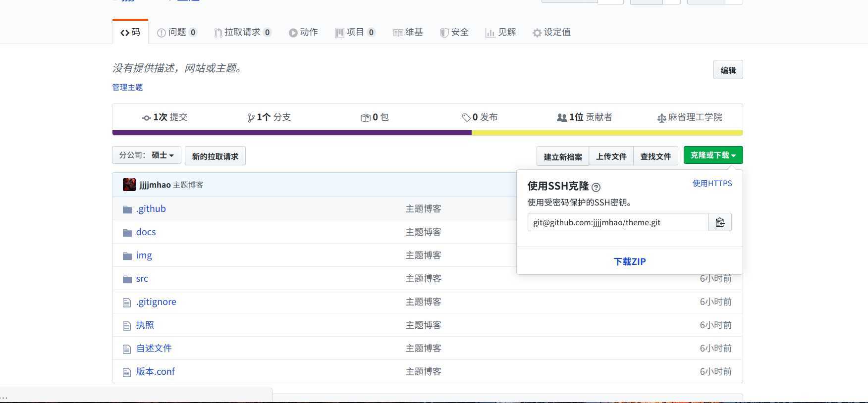Click the 编辑 description button
The width and height of the screenshot is (868, 403).
click(728, 70)
